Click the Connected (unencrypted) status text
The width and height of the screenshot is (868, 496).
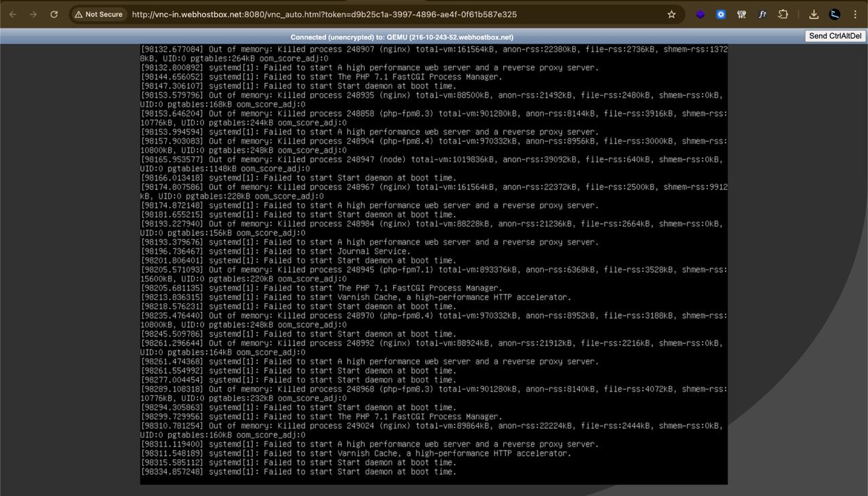402,37
